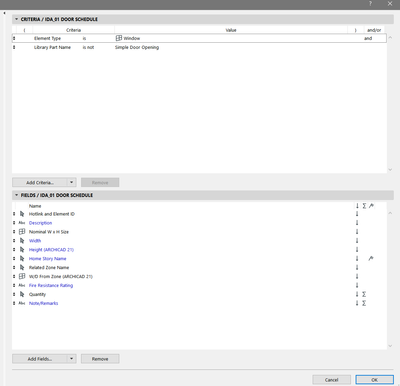Screen dimensions: 400x386
Task: Select the Library Part Name criteria row
Action: tap(199, 47)
